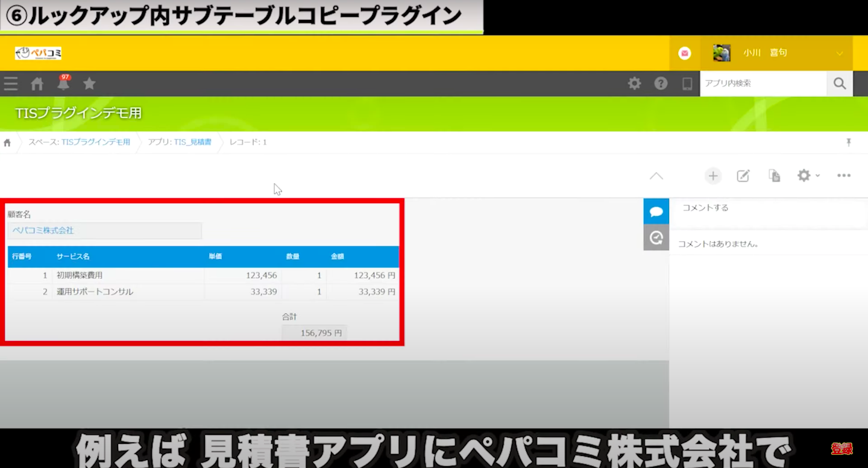Open the settings gear in header
Image resolution: width=868 pixels, height=468 pixels.
click(634, 84)
